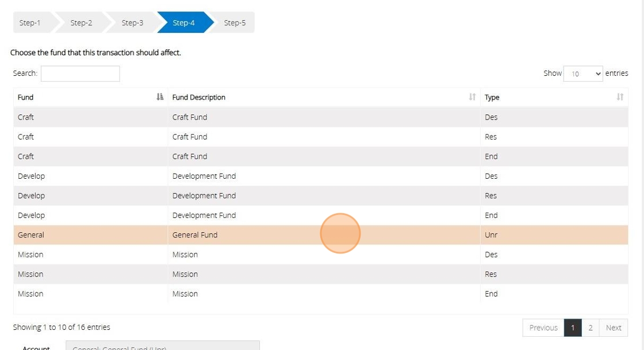The image size is (644, 350).
Task: Choose Craft Fund with Des type
Action: tap(190, 117)
